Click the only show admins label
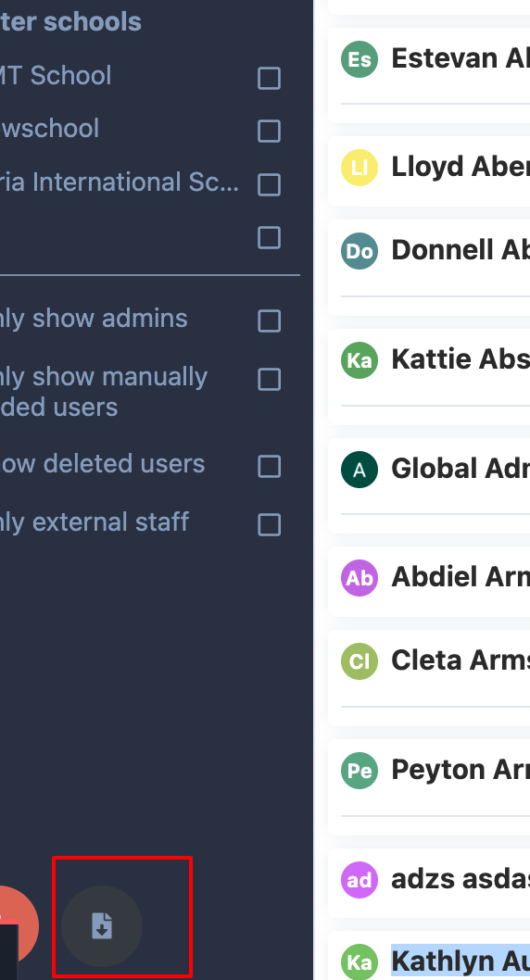 pyautogui.click(x=94, y=318)
